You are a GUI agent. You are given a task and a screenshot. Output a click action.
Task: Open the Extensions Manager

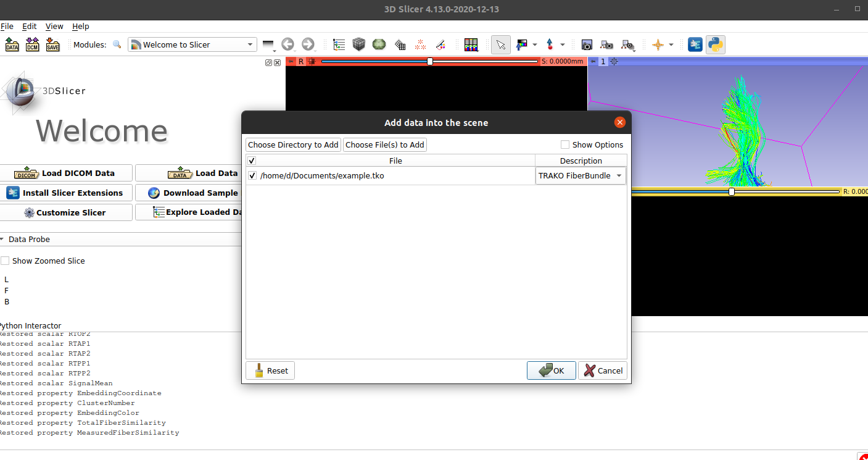point(695,44)
